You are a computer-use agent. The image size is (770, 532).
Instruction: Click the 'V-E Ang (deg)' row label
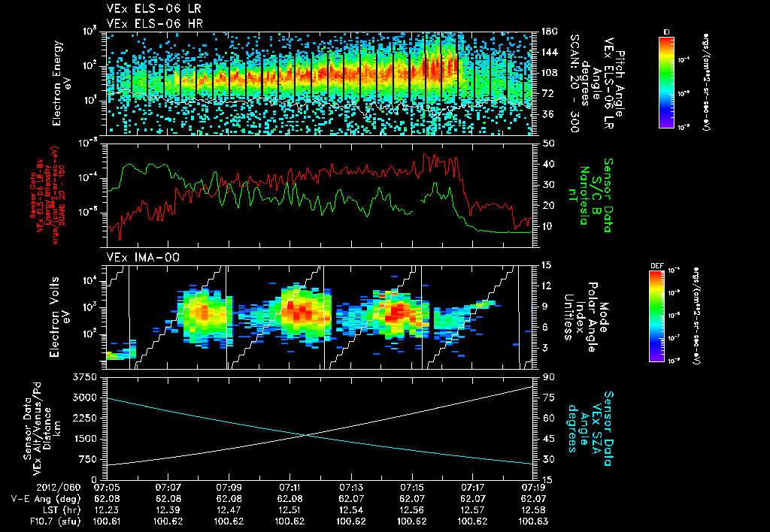click(x=45, y=499)
